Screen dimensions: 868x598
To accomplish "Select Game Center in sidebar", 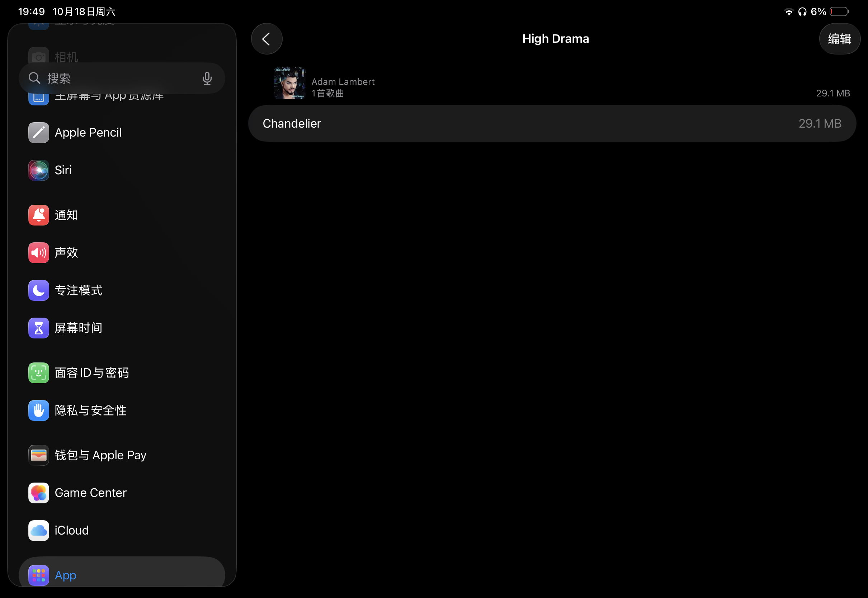I will tap(91, 493).
